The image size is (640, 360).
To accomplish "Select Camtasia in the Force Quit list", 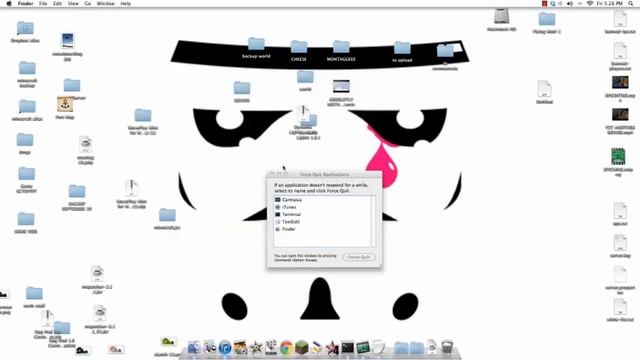I will click(x=322, y=200).
